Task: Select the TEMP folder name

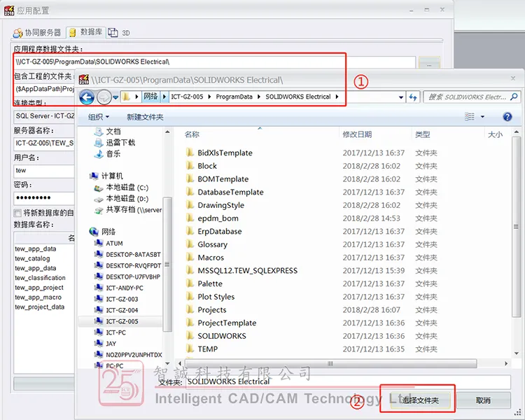Action: pyautogui.click(x=208, y=349)
